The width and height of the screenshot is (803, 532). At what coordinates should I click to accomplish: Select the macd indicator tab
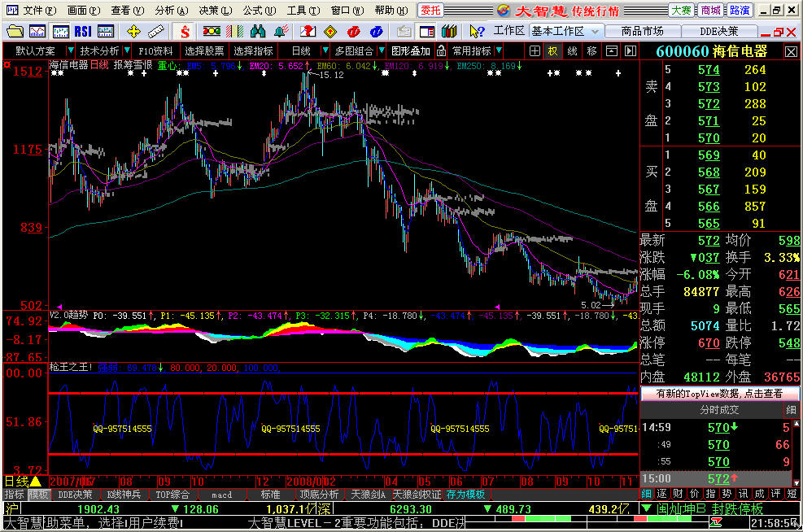pos(222,495)
